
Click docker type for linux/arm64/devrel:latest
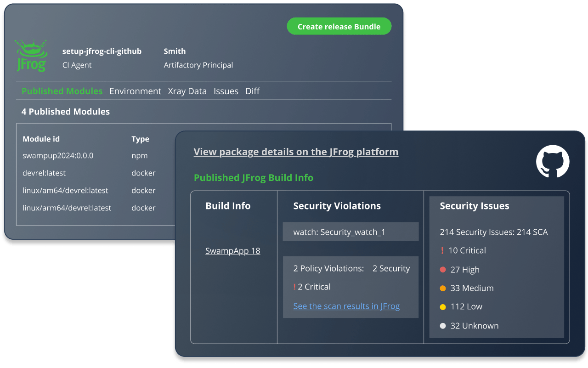pos(143,208)
